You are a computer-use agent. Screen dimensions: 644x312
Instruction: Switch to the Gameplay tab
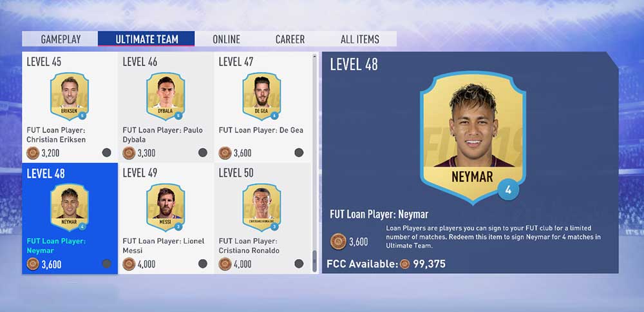(x=61, y=39)
